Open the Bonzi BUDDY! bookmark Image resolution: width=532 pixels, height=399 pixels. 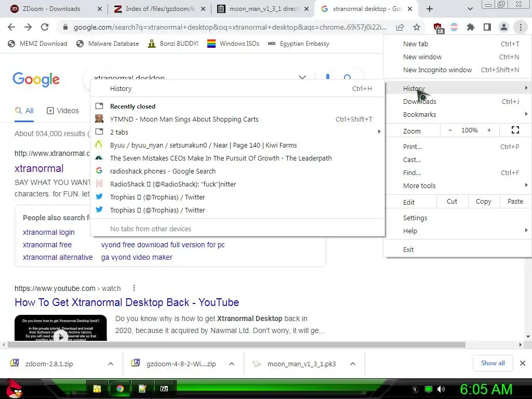click(174, 44)
